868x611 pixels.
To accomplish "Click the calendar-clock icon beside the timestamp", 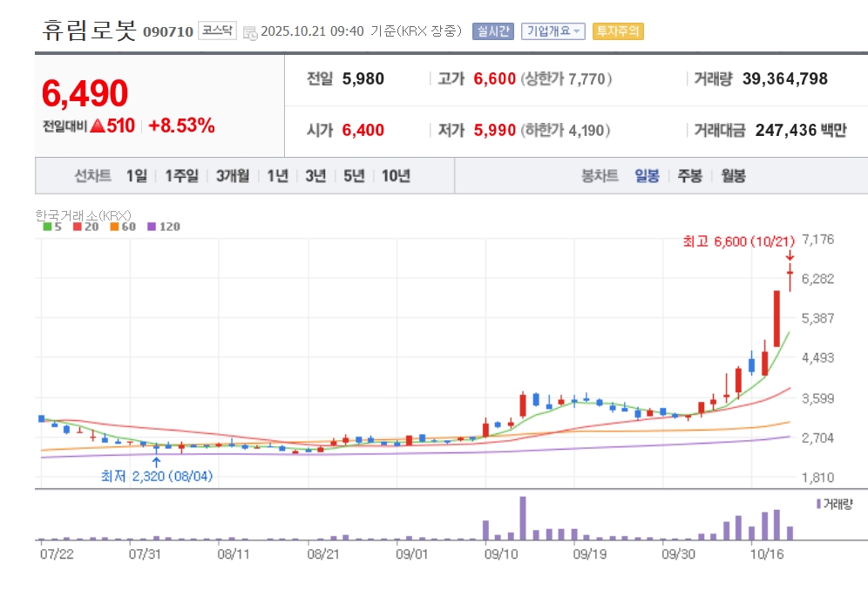I will click(x=250, y=32).
